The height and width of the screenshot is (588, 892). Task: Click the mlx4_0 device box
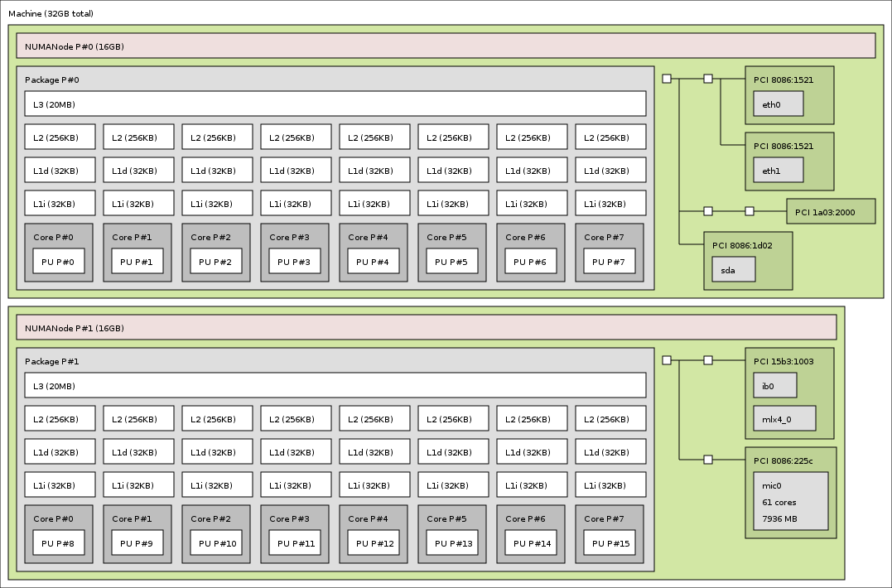[784, 418]
